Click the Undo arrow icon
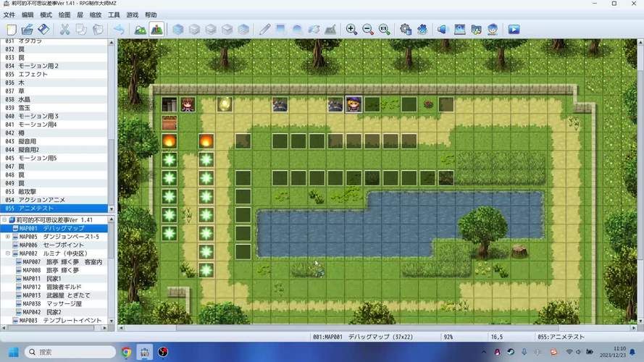Image resolution: width=644 pixels, height=362 pixels. 119,30
